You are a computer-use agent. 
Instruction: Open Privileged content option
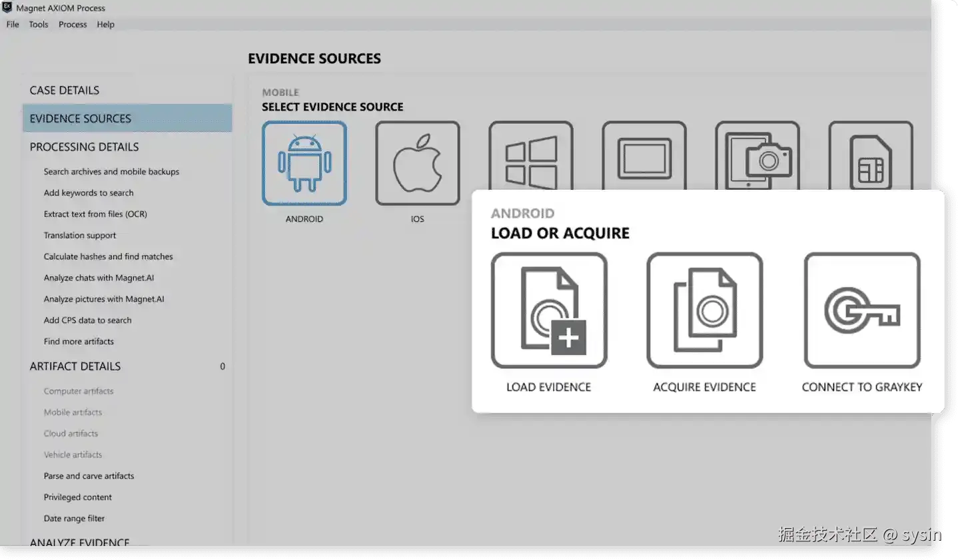pyautogui.click(x=77, y=497)
